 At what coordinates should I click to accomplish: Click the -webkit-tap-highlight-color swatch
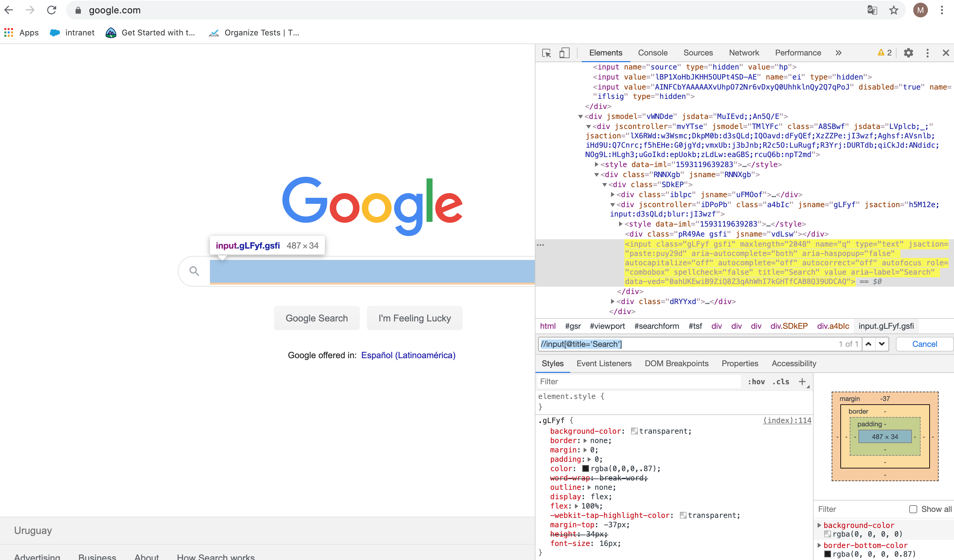click(x=683, y=515)
